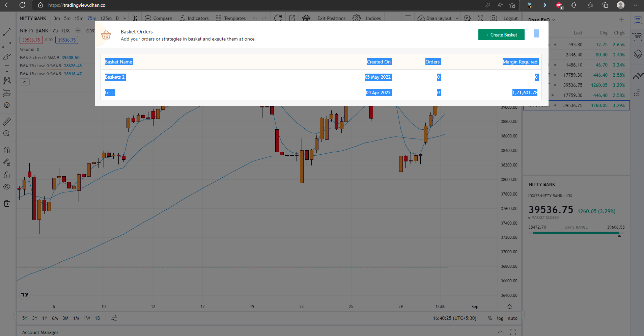The image size is (644, 336).
Task: Click the go to date calendar icon
Action: pyautogui.click(x=114, y=318)
